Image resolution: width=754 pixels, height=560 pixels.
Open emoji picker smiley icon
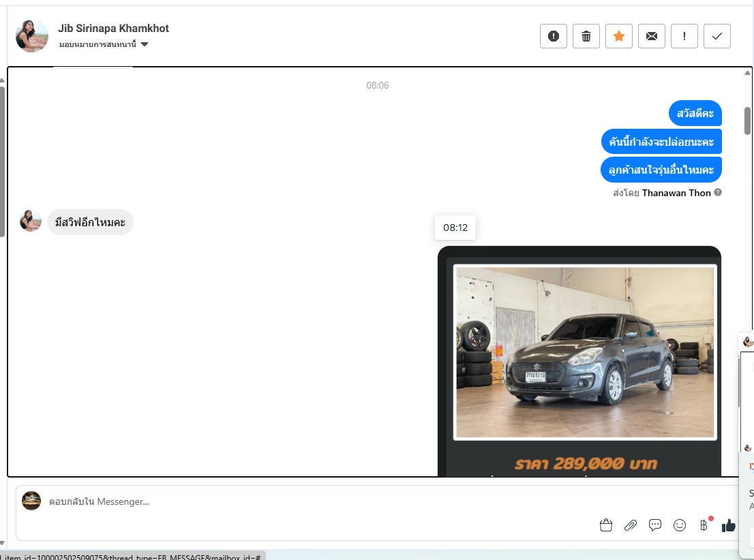point(680,525)
